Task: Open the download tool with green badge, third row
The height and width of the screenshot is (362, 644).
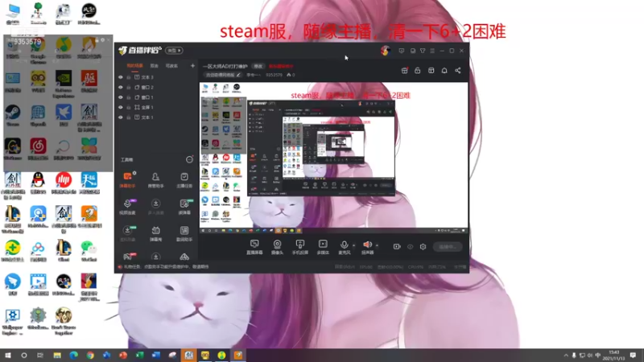Action: pos(127,233)
